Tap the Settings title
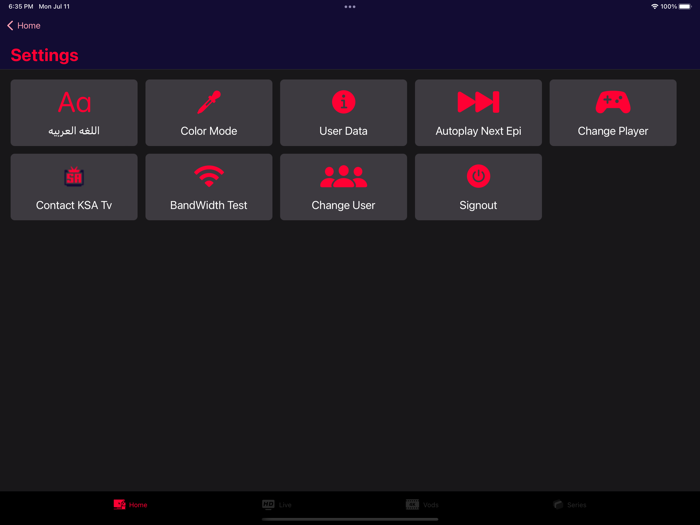 [x=45, y=55]
